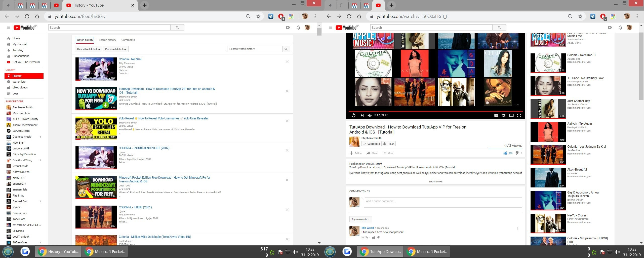The height and width of the screenshot is (258, 644).
Task: Switch the player to theater mode
Action: click(x=511, y=115)
